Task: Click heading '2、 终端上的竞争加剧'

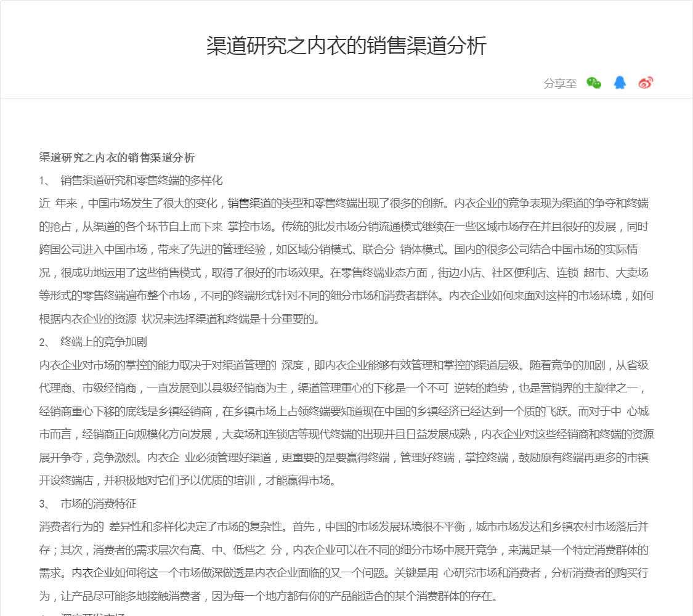Action: (93, 342)
